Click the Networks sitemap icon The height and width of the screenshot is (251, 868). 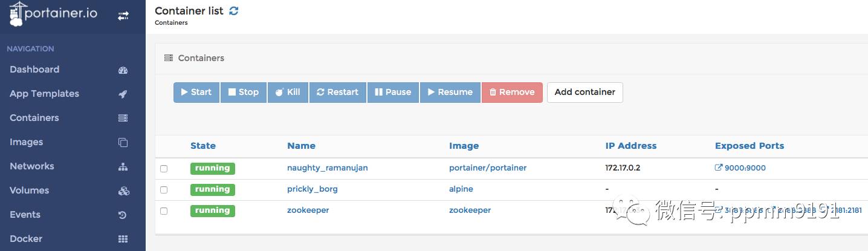pos(123,167)
